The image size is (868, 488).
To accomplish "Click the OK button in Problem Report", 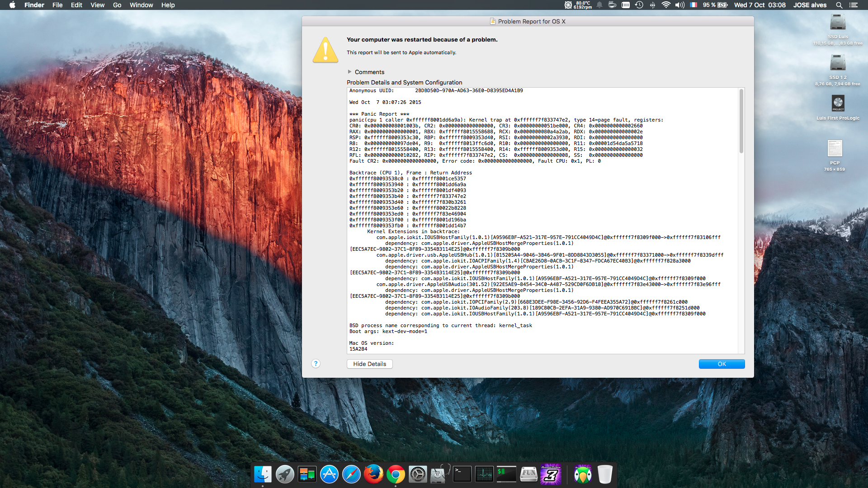I will [x=722, y=364].
